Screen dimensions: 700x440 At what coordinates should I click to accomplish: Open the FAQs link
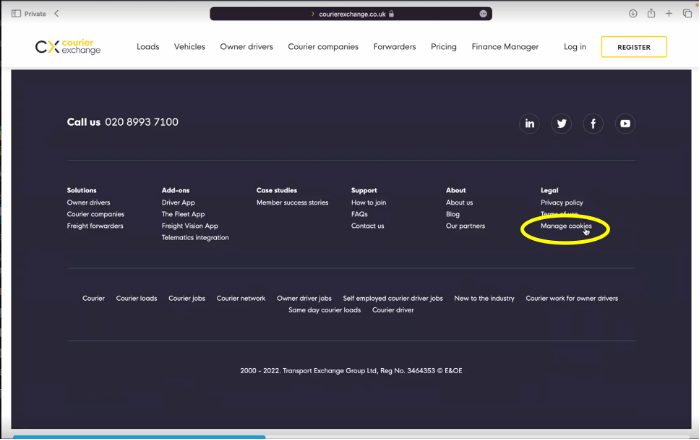click(x=359, y=214)
